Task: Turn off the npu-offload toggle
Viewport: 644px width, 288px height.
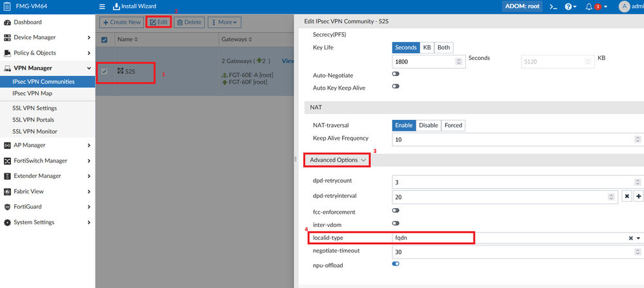Action: point(396,264)
